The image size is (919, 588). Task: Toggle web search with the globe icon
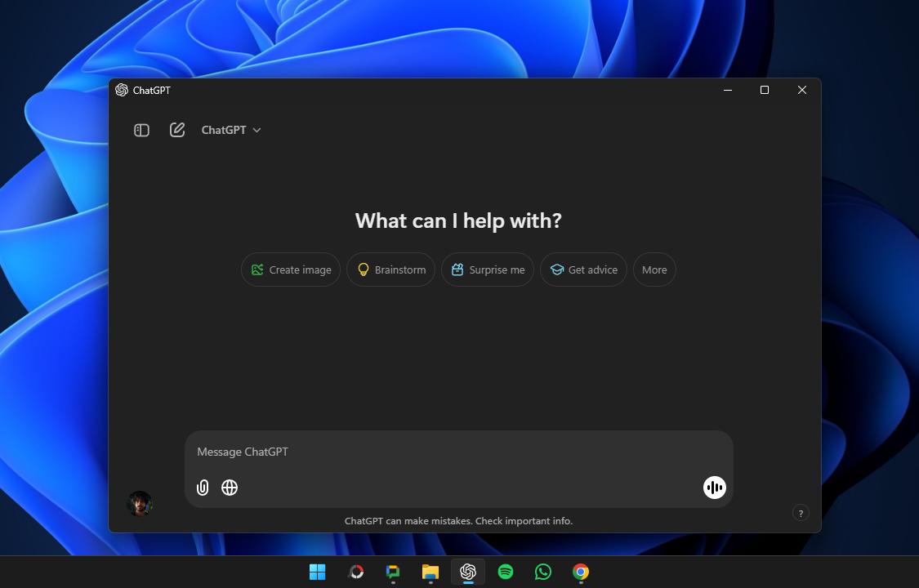[230, 488]
